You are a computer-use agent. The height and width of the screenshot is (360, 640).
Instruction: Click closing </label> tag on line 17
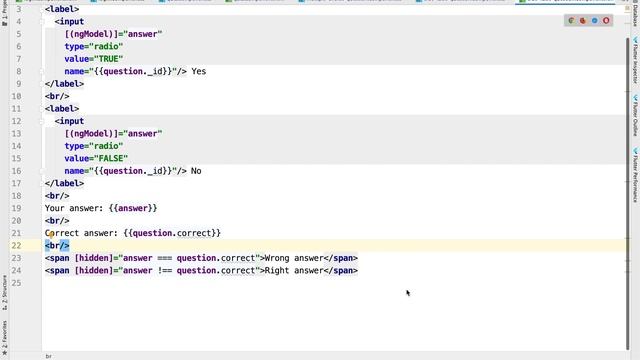(x=64, y=183)
